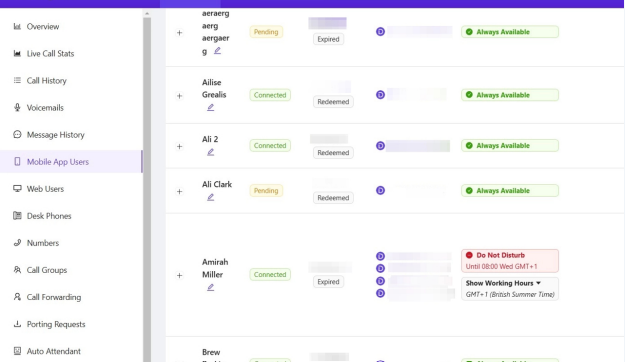Click sidebar scrollbar up arrow
This screenshot has height=362, width=625.
pos(147,13)
